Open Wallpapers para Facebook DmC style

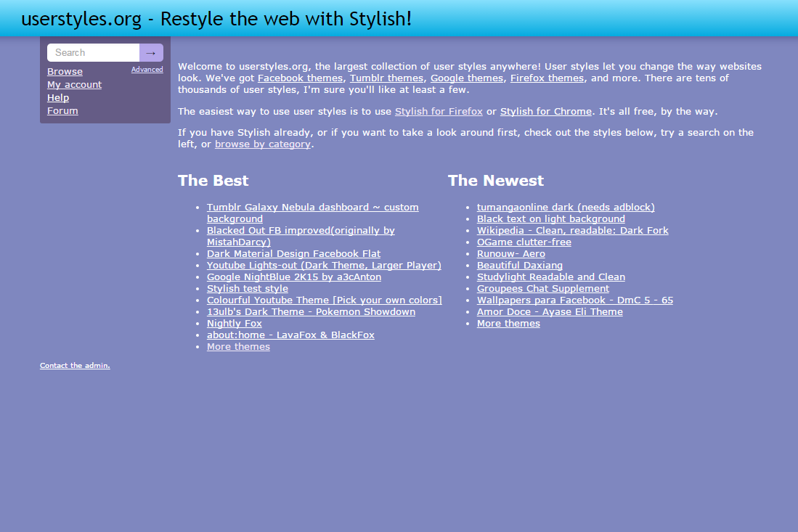point(574,300)
